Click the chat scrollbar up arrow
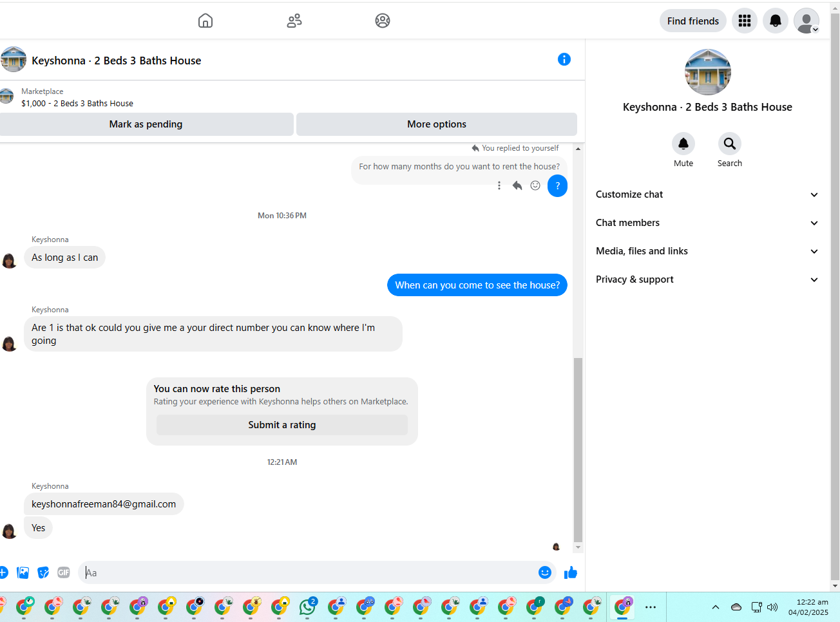 tap(578, 149)
